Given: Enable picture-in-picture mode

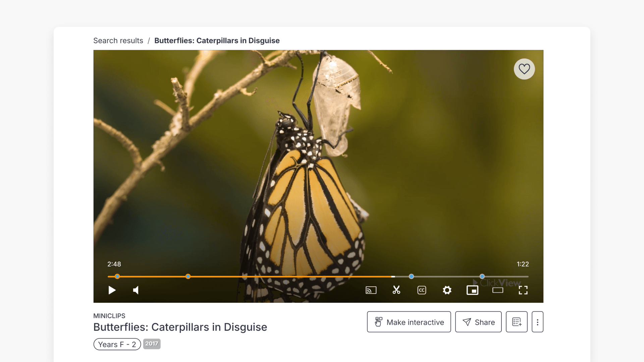Looking at the screenshot, I should tap(472, 290).
